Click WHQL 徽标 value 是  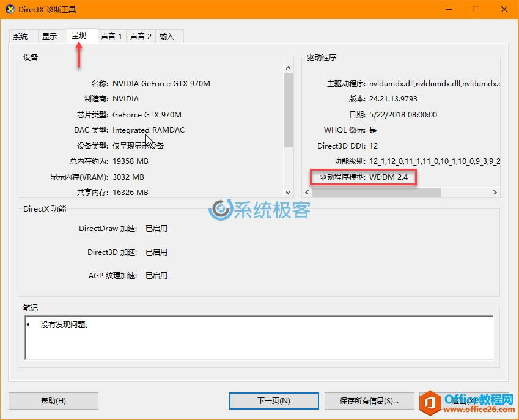(373, 130)
